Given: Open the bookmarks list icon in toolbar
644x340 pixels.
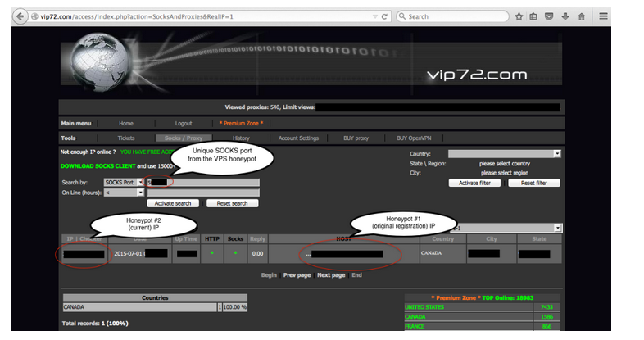Looking at the screenshot, I should (x=533, y=16).
